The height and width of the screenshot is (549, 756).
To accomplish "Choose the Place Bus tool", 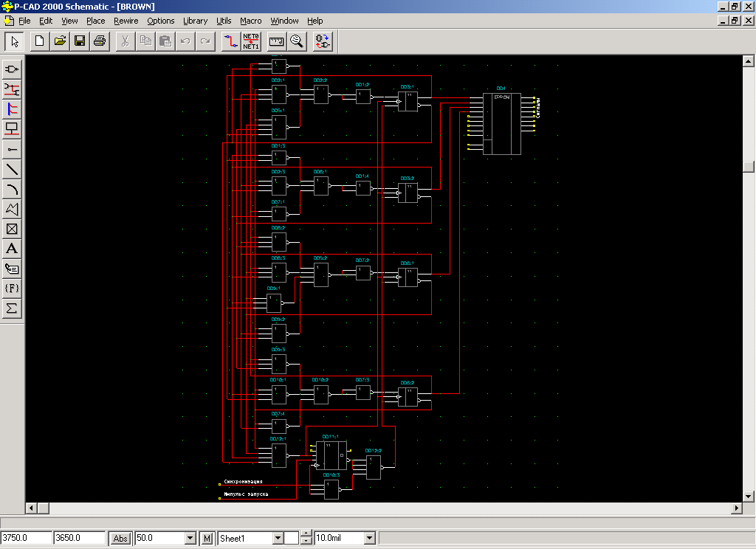I will tap(12, 109).
